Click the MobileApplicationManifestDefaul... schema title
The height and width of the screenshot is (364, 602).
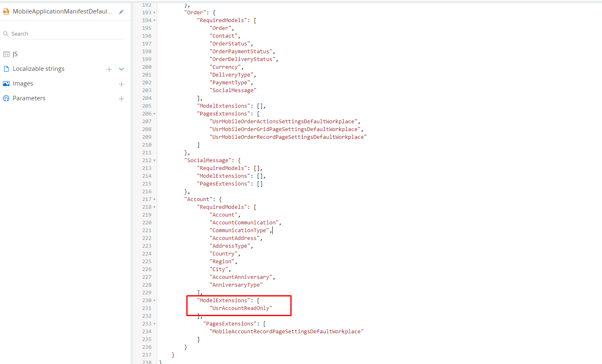[62, 11]
